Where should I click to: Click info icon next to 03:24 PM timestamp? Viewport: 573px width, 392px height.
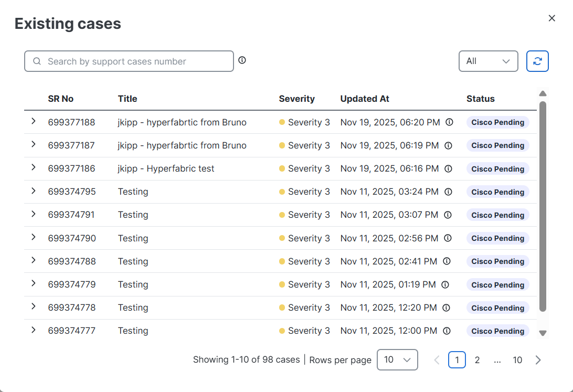tap(448, 192)
